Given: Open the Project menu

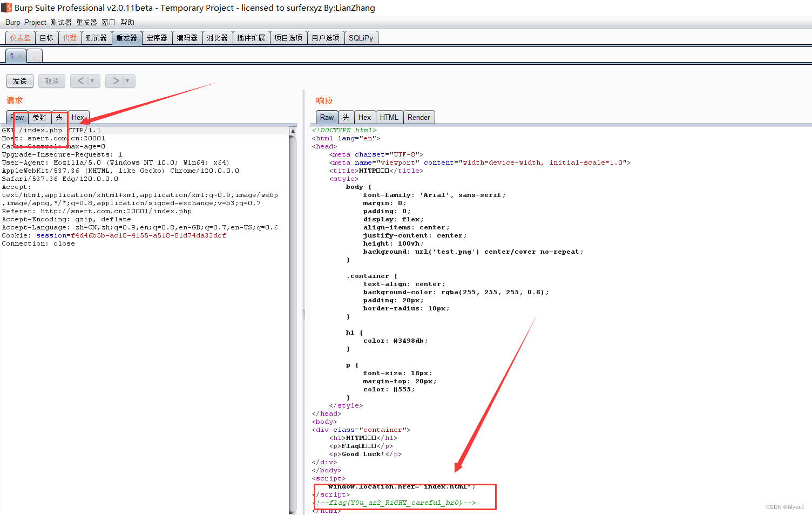Looking at the screenshot, I should [35, 22].
